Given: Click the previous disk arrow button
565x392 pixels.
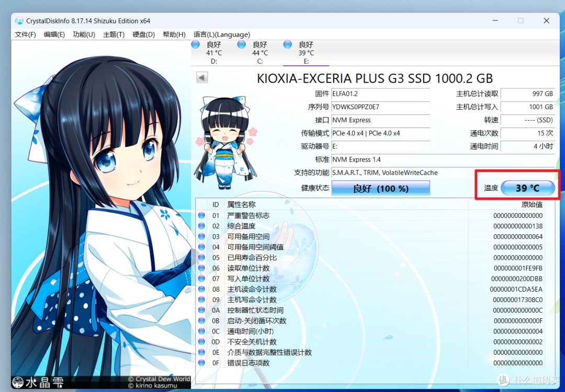Looking at the screenshot, I should pos(202,77).
